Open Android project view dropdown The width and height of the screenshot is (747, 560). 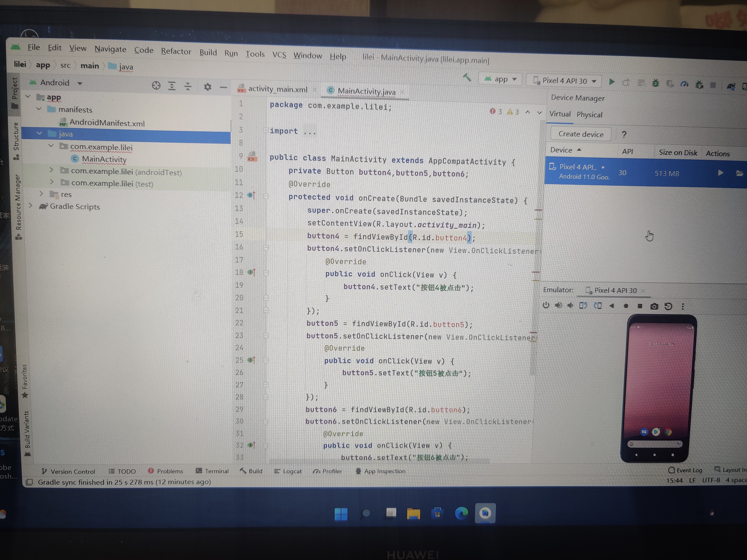56,83
